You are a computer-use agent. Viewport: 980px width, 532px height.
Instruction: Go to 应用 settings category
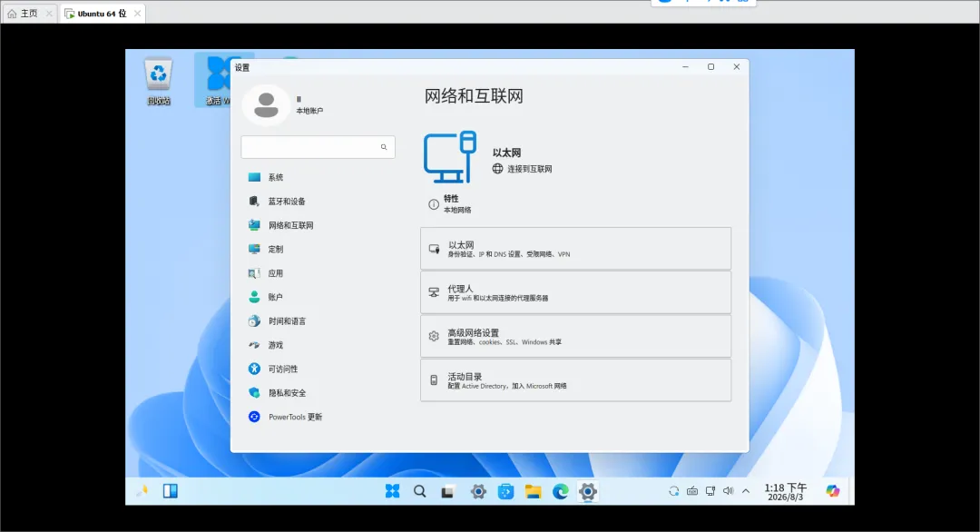coord(266,273)
